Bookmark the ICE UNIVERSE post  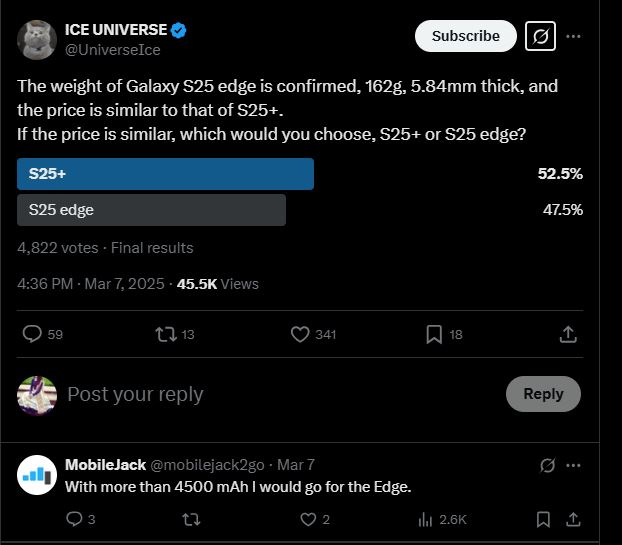pos(434,334)
